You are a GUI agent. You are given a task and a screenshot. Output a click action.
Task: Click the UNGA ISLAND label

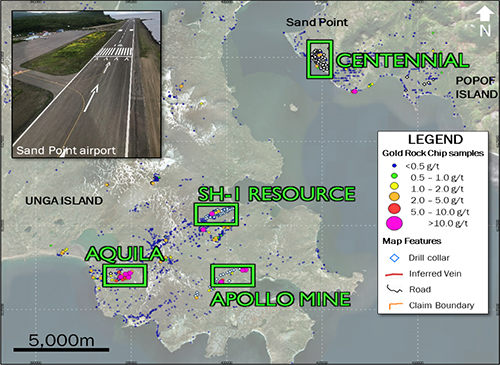64,201
